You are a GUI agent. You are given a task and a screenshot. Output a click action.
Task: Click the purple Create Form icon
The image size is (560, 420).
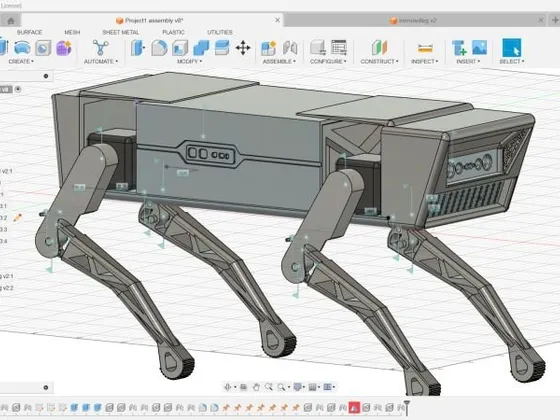click(x=64, y=48)
